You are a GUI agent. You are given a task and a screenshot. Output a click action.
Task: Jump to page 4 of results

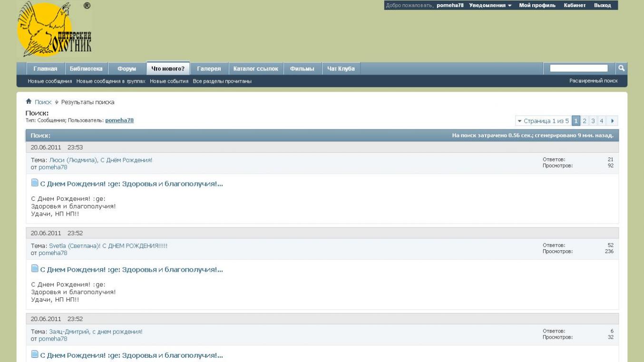click(601, 121)
